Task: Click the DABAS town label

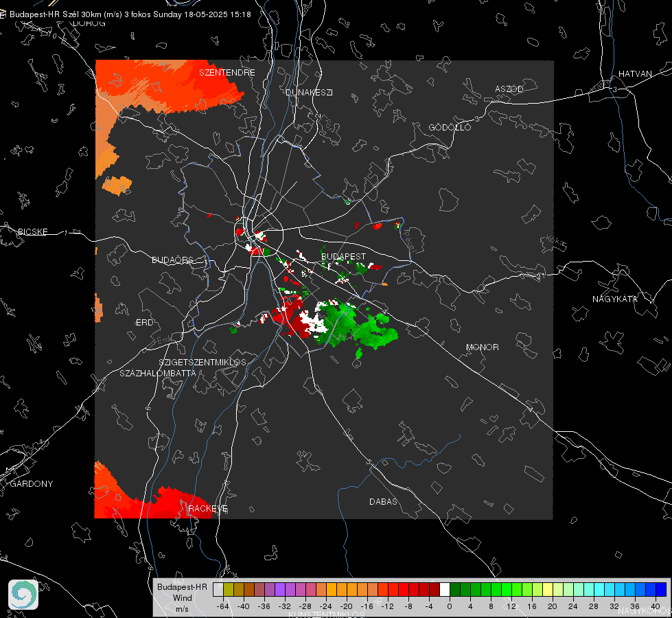Action: click(383, 501)
